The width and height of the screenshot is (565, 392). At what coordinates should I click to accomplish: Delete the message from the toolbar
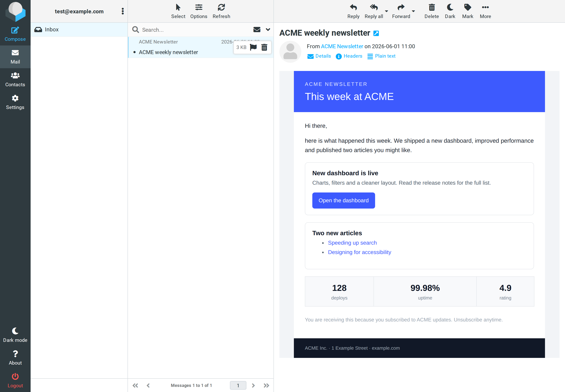431,11
